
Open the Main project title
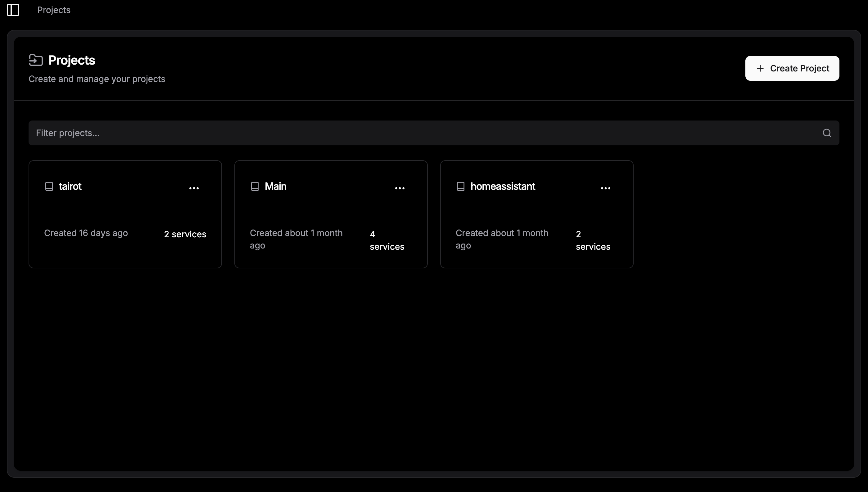coord(275,186)
